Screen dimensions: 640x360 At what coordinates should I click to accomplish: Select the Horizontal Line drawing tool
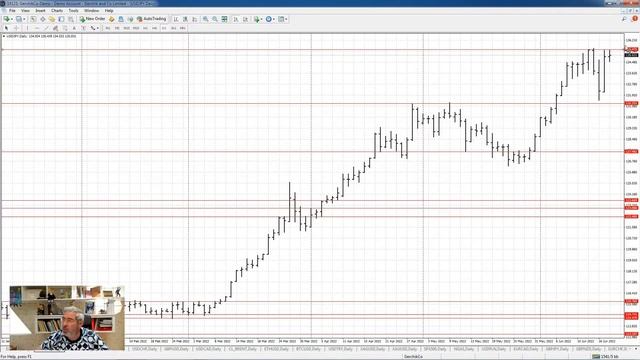(37, 28)
